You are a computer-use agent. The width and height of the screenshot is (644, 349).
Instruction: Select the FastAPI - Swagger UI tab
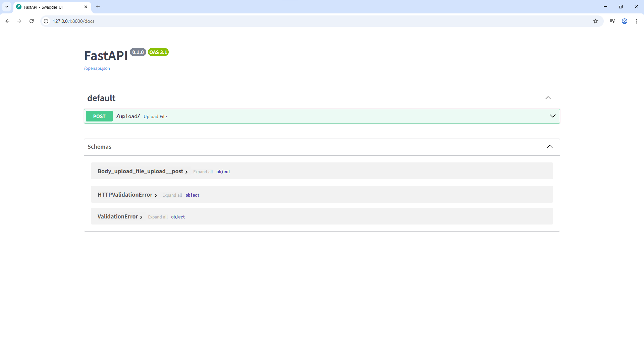[52, 7]
